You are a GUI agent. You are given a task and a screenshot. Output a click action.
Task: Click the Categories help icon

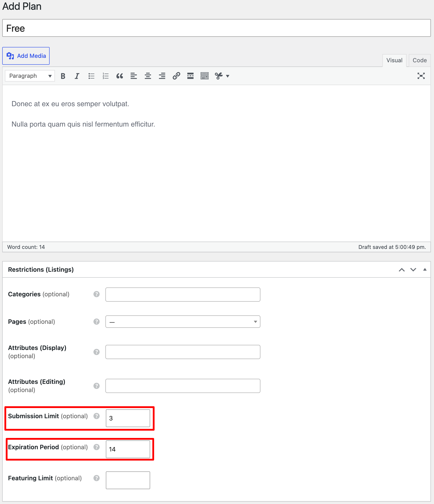coord(97,294)
